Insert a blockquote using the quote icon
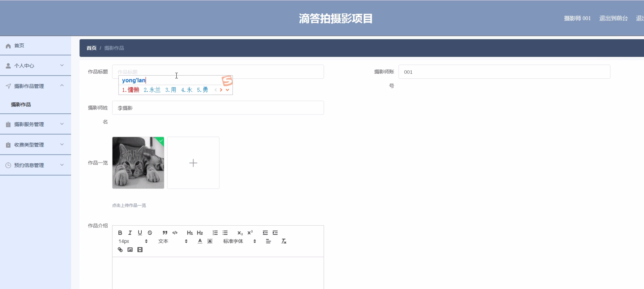The image size is (644, 289). (x=165, y=233)
